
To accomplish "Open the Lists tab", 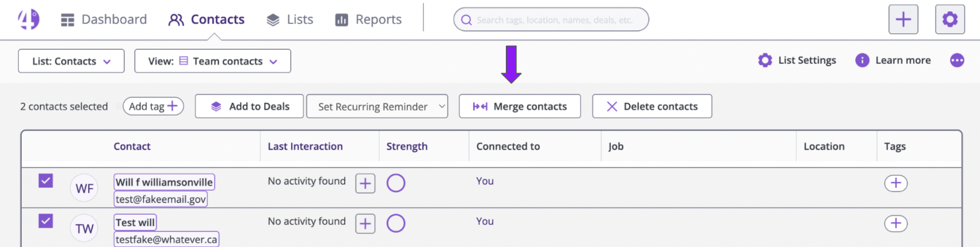I will pos(290,20).
